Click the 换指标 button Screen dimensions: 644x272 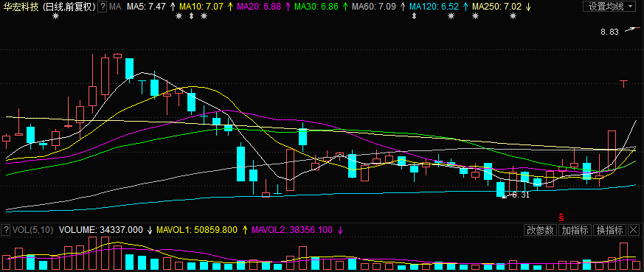[610, 230]
